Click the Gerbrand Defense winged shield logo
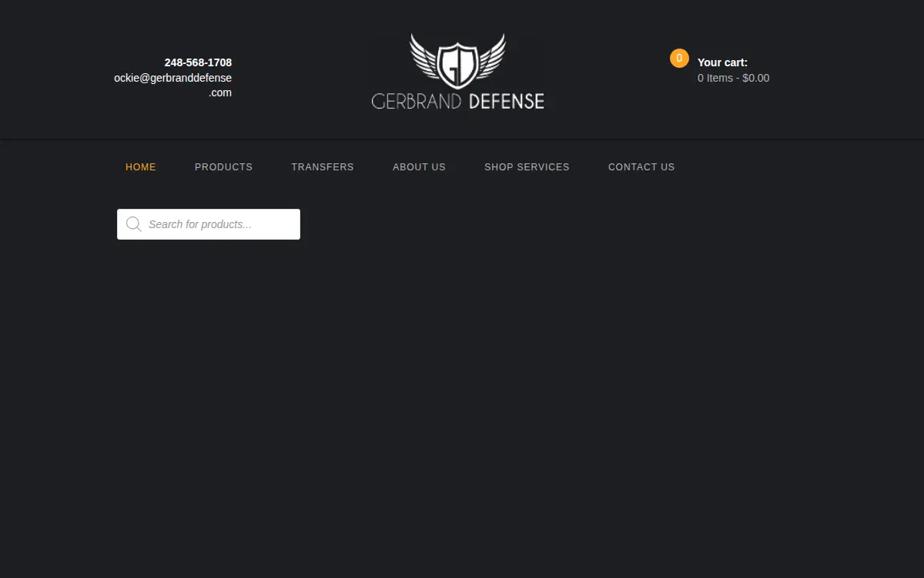The width and height of the screenshot is (924, 578). [457, 71]
